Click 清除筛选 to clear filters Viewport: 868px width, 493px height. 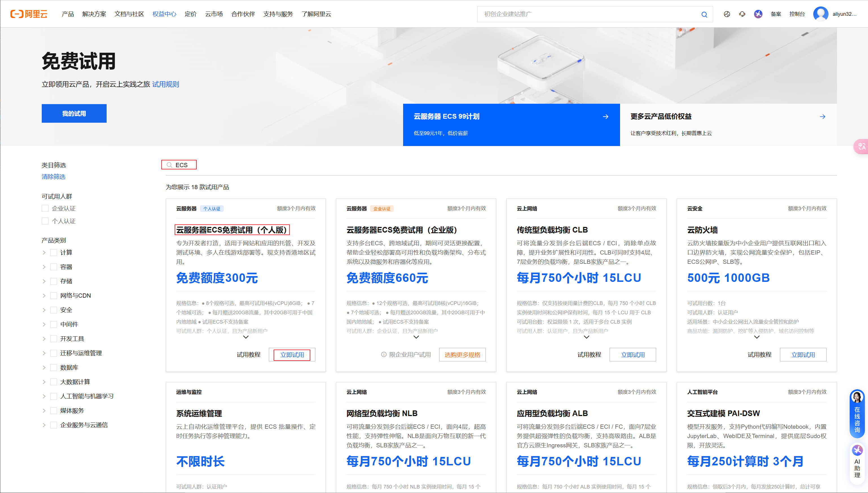pos(54,177)
